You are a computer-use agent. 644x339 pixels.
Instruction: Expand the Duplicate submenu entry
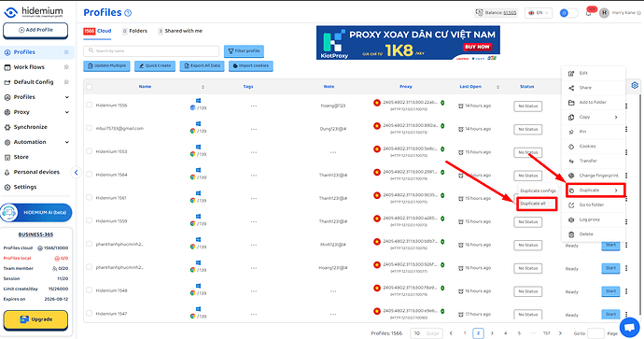[595, 191]
